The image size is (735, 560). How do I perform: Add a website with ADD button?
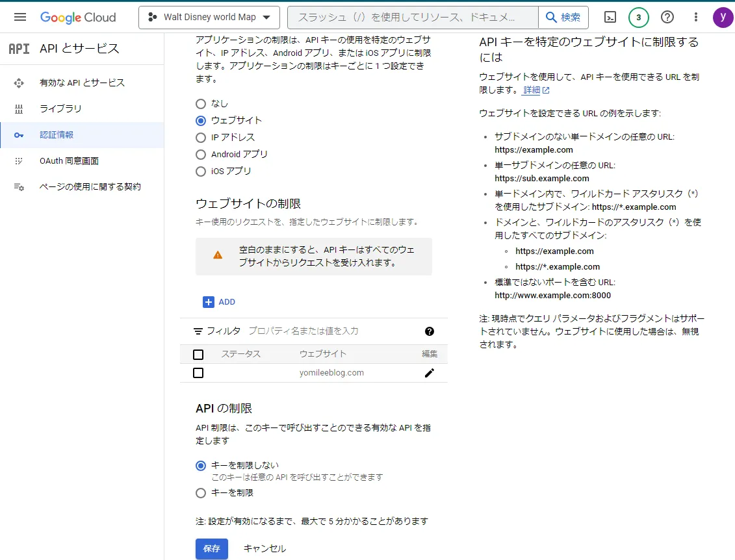[219, 302]
